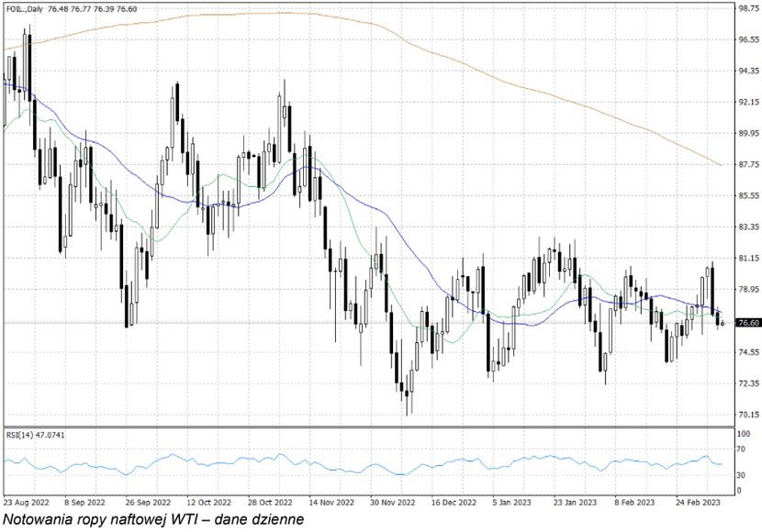Select the 5 Jan 2023 date label
This screenshot has width=762, height=532.
[510, 503]
